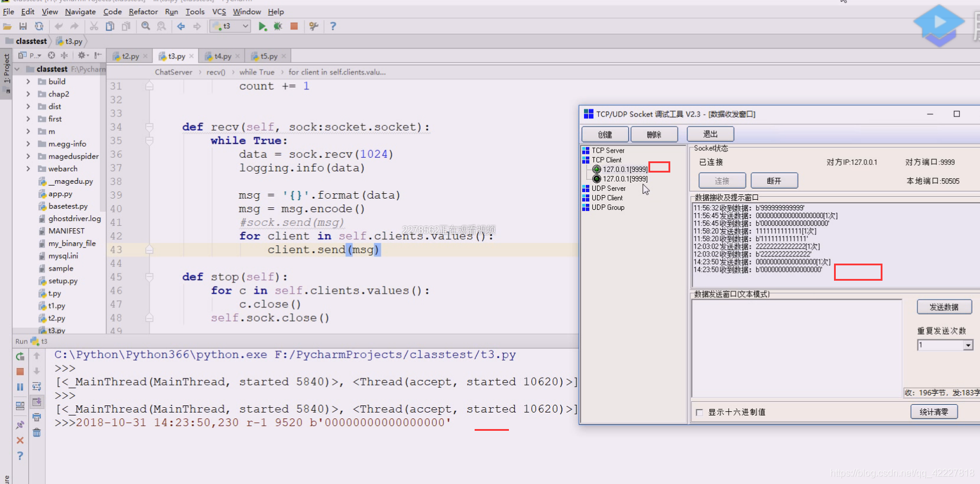This screenshot has height=484, width=980.
Task: Click the 发送数据 send button
Action: (944, 307)
